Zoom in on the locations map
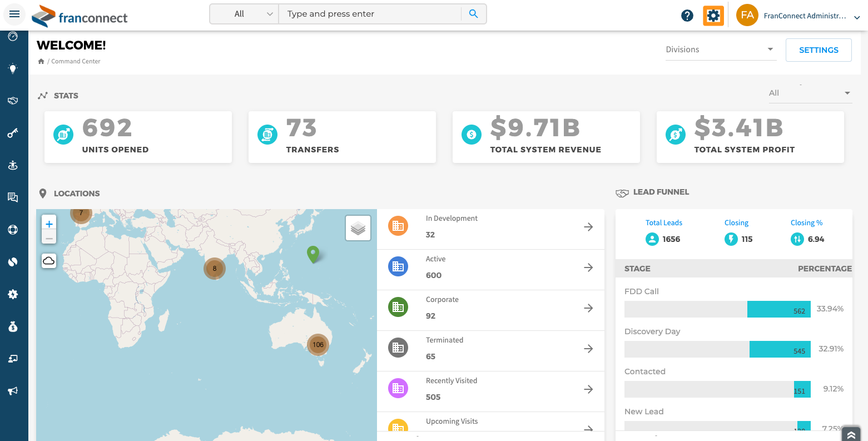 click(x=49, y=224)
